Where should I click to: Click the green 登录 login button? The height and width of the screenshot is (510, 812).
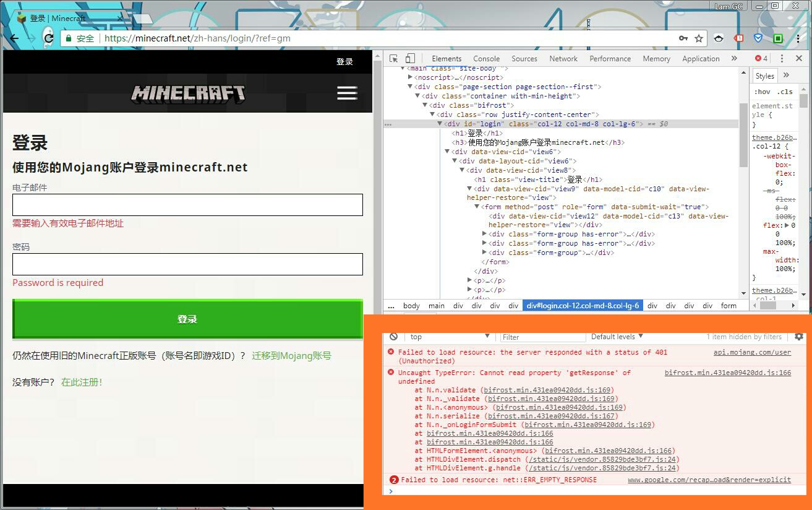coord(187,319)
